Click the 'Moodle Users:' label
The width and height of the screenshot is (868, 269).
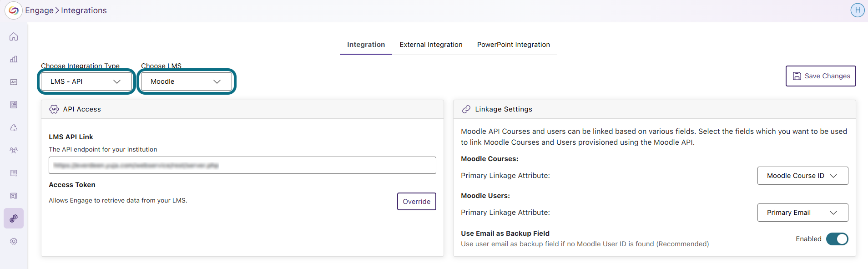[485, 196]
